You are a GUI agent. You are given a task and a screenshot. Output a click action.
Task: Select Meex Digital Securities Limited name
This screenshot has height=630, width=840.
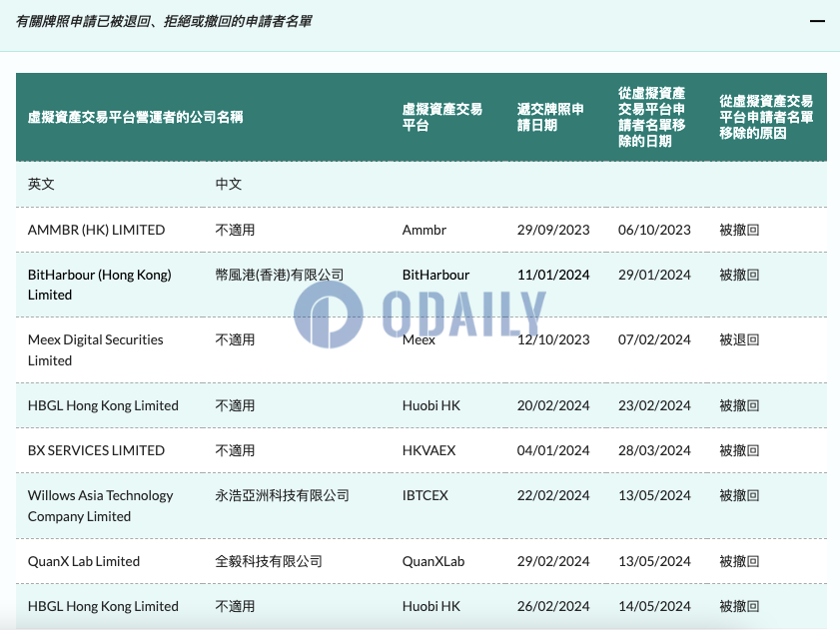click(95, 350)
